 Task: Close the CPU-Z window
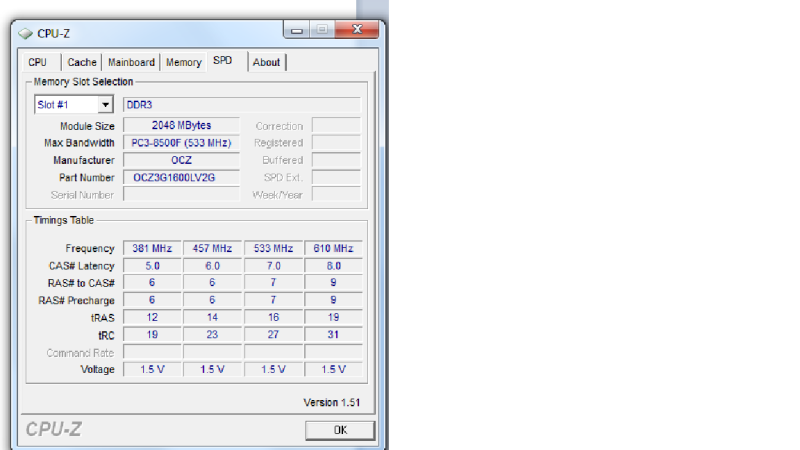357,30
